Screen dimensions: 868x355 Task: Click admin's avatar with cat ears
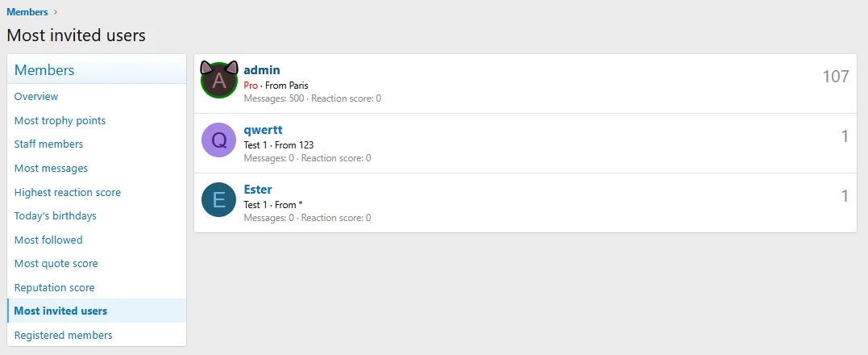coord(218,81)
